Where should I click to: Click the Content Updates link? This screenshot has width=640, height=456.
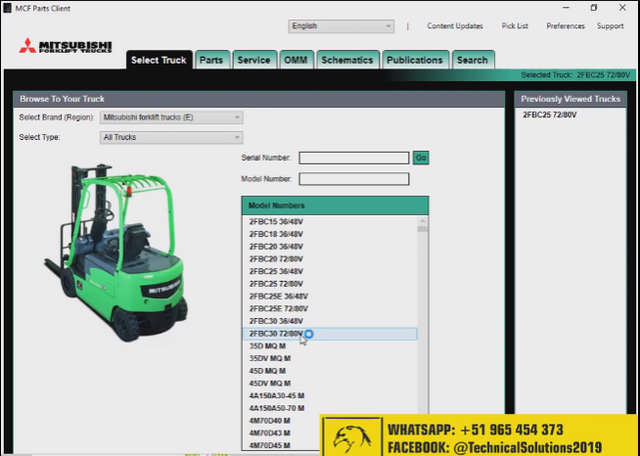click(x=454, y=26)
